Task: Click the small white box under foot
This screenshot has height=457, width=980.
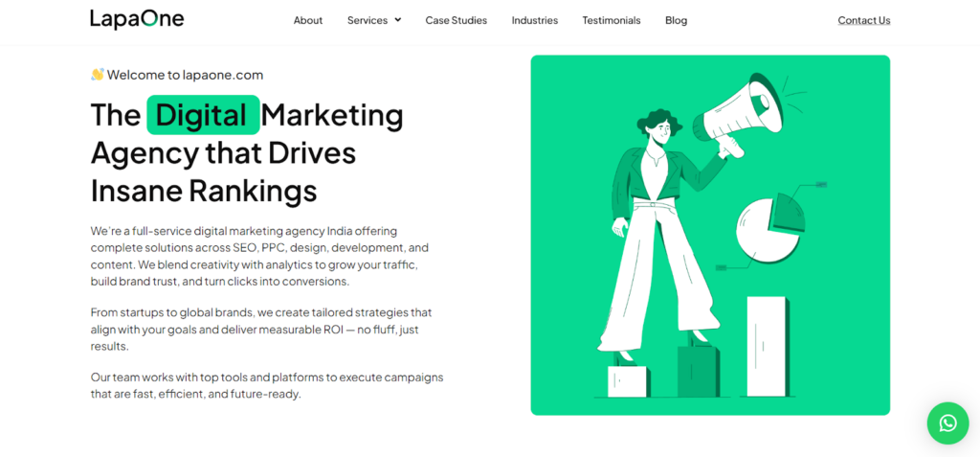Action: click(x=628, y=381)
